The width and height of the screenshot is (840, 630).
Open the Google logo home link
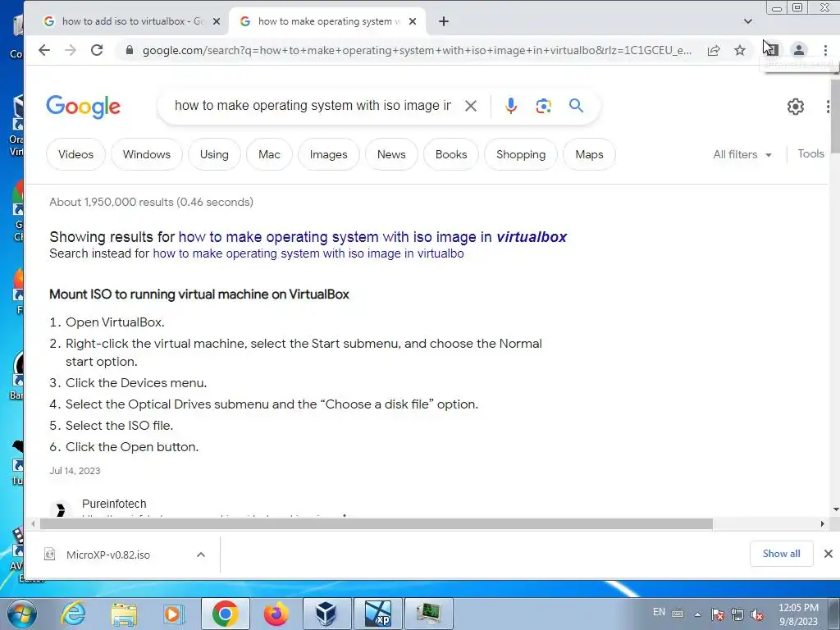[x=83, y=107]
